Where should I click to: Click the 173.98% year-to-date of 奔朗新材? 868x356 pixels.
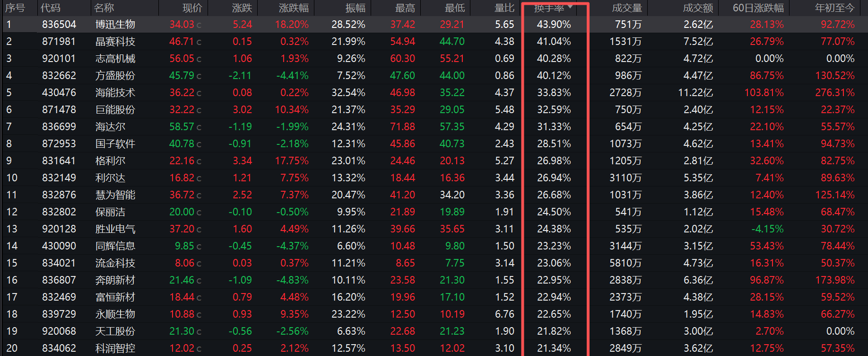click(835, 280)
